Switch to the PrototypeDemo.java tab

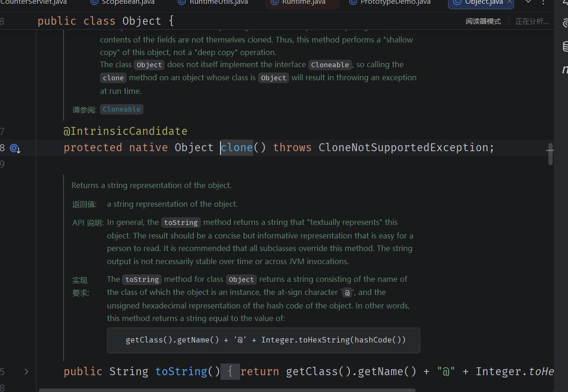[390, 2]
